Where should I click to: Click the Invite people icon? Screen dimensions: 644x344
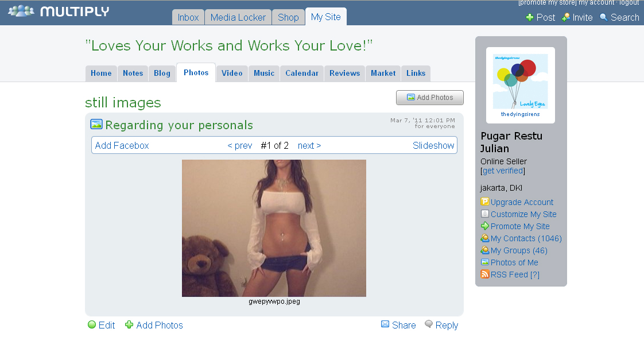click(566, 18)
